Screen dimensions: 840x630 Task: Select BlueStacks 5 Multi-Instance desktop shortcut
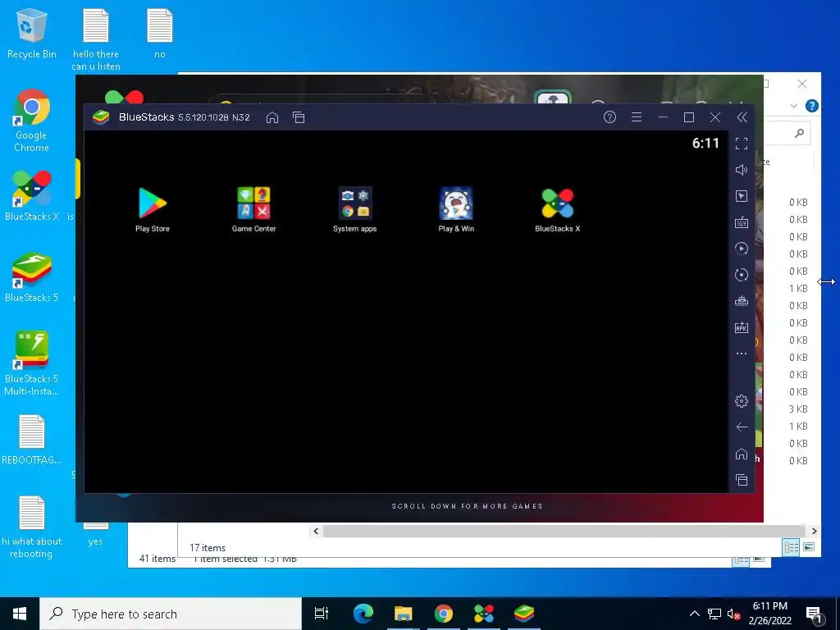click(31, 364)
